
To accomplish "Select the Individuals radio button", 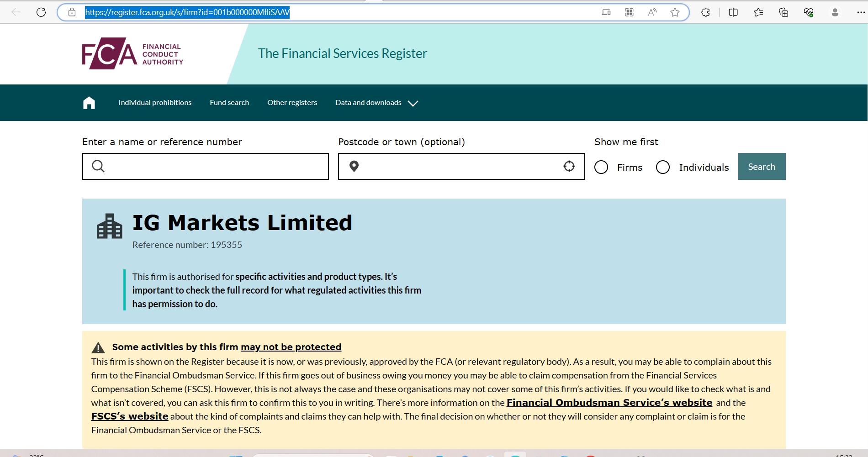I will pyautogui.click(x=663, y=167).
